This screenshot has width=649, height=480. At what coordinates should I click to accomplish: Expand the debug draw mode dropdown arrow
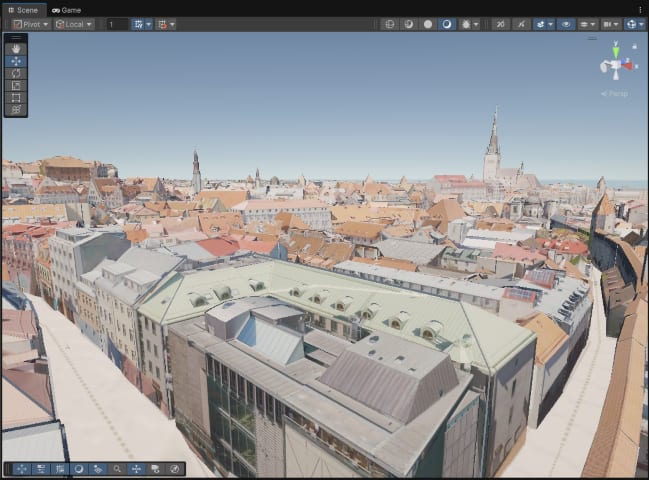pos(476,24)
